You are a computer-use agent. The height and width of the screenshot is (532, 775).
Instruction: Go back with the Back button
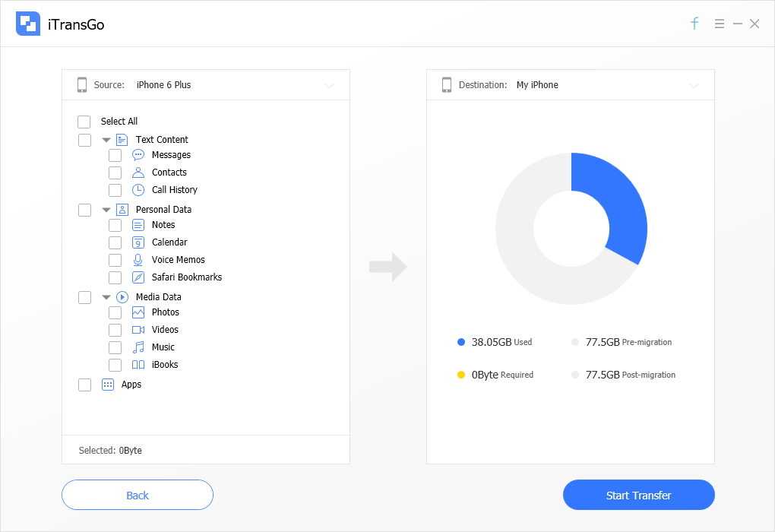[x=138, y=495]
